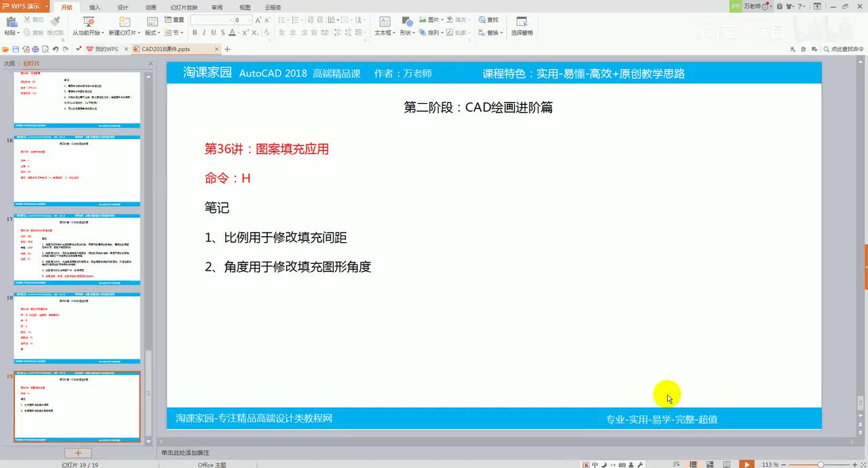Viewport: 868px width, 468px height.
Task: Switch to the View (视图) ribbon tab
Action: [245, 7]
